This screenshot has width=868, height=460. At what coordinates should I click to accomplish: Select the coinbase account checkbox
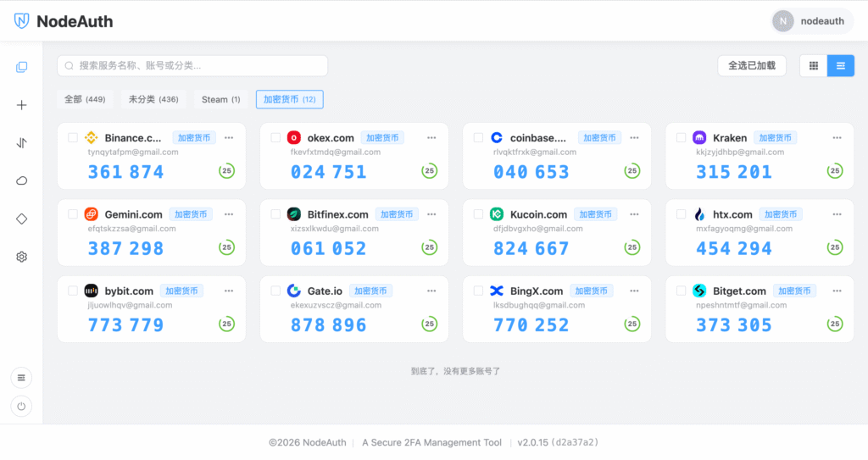tap(478, 137)
